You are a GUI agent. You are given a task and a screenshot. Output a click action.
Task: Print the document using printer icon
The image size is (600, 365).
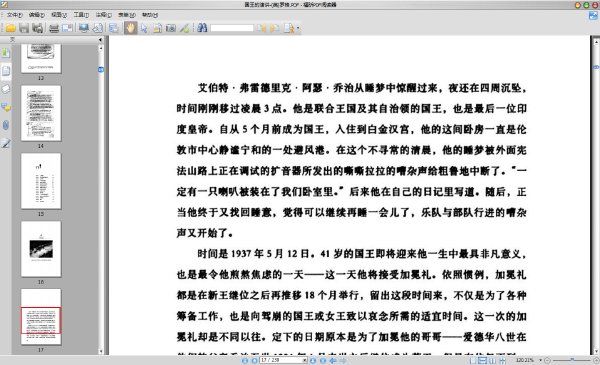(54, 28)
